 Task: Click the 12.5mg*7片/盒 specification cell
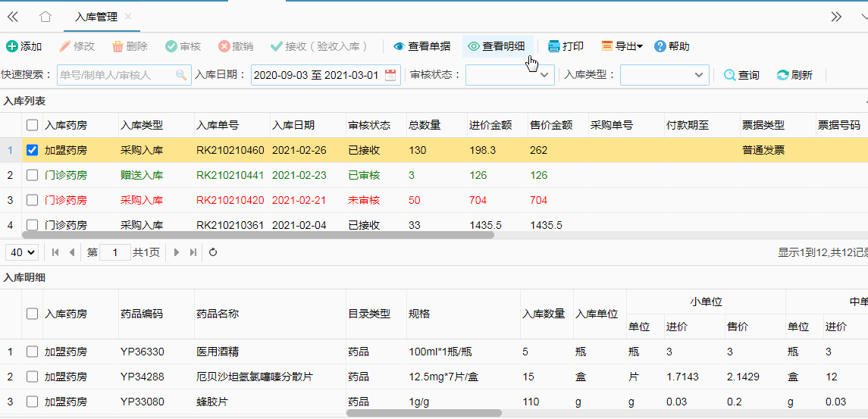pyautogui.click(x=443, y=377)
